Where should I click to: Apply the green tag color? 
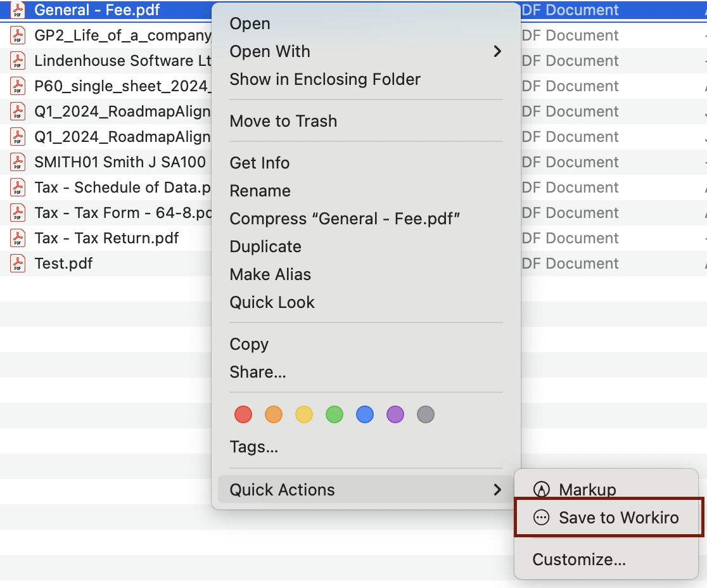(334, 415)
